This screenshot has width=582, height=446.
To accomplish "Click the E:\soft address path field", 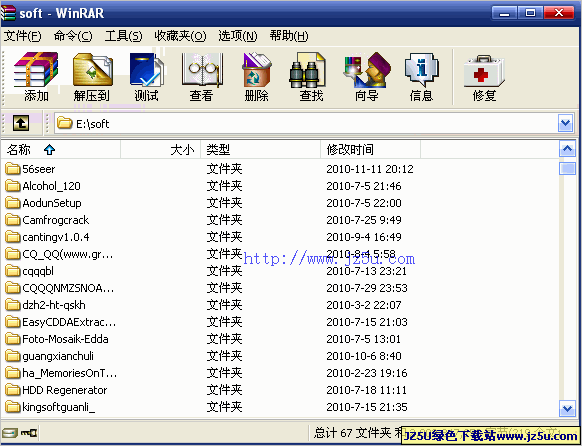I will pos(306,123).
